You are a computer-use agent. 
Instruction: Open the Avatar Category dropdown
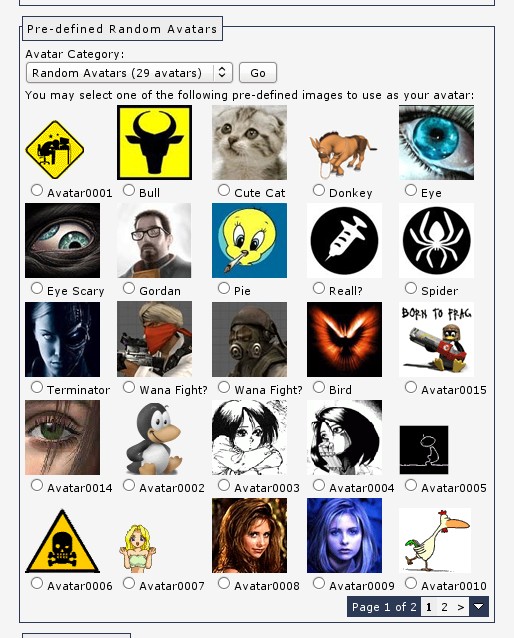tap(129, 73)
